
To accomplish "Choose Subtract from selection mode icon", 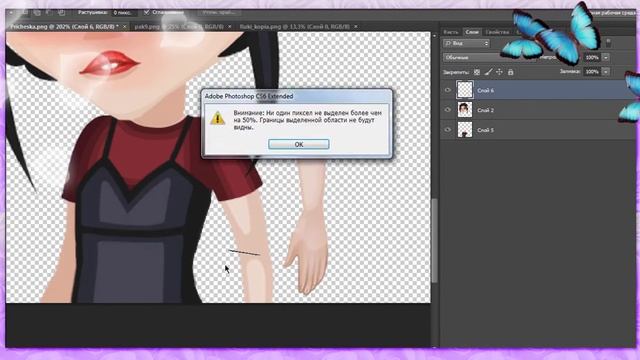I will [49, 13].
